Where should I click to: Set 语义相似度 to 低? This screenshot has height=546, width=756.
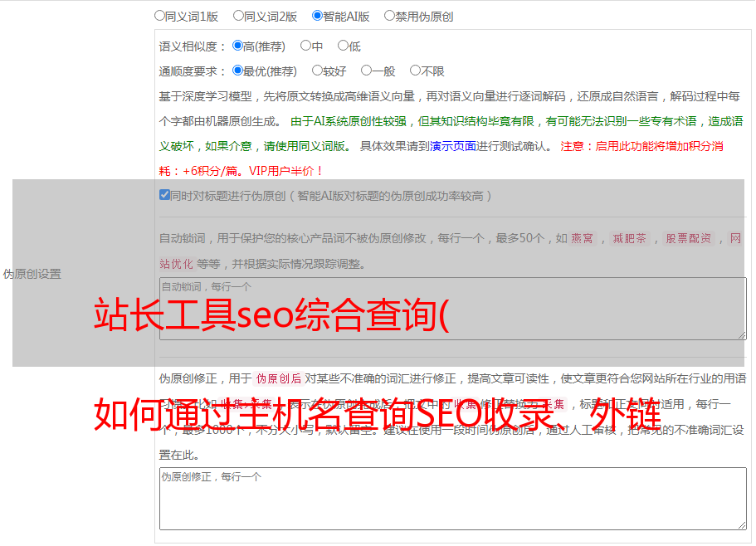pos(343,46)
